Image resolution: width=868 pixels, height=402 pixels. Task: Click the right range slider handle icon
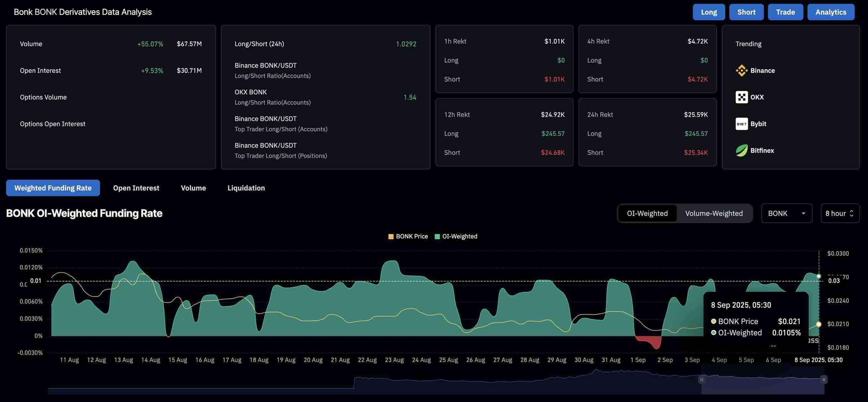823,380
